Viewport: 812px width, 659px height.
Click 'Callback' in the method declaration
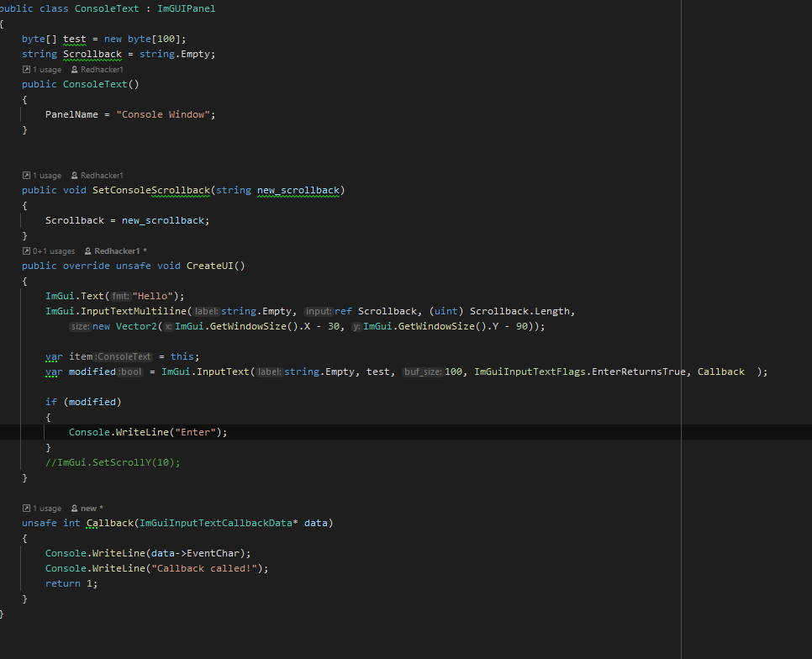pos(110,523)
